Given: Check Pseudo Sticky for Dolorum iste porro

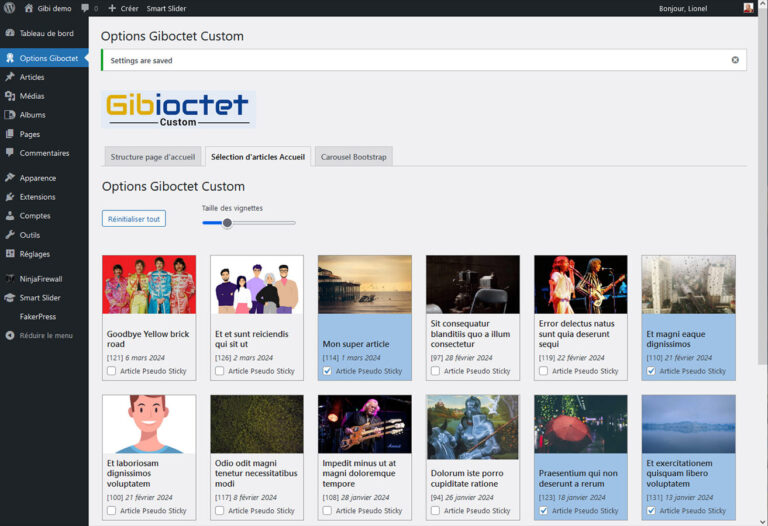Looking at the screenshot, I should (435, 510).
